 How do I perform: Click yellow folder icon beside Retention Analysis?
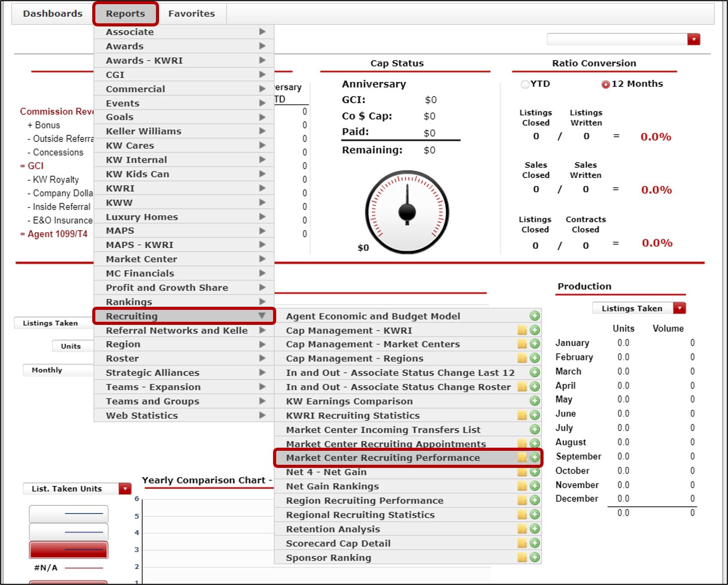522,529
